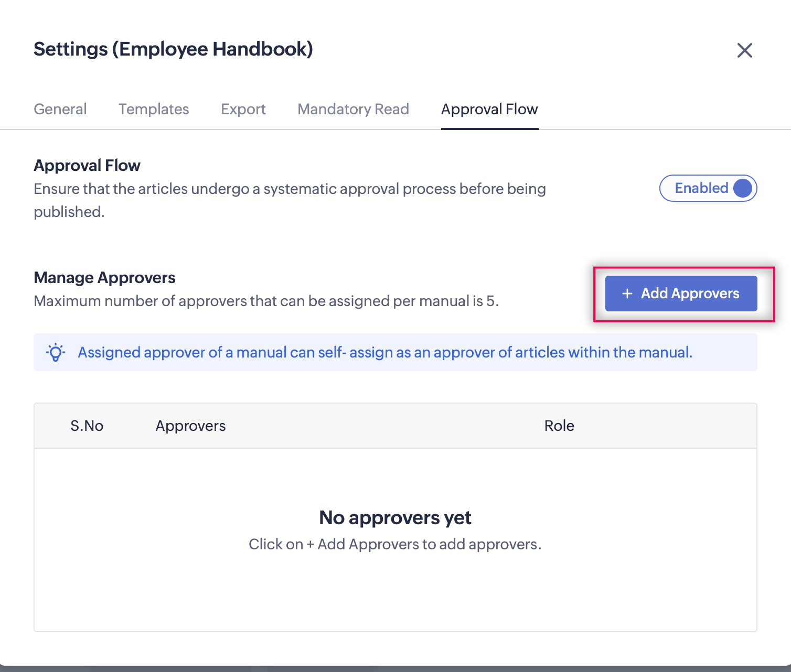Click the Approvers column header
Image resolution: width=791 pixels, height=672 pixels.
190,426
